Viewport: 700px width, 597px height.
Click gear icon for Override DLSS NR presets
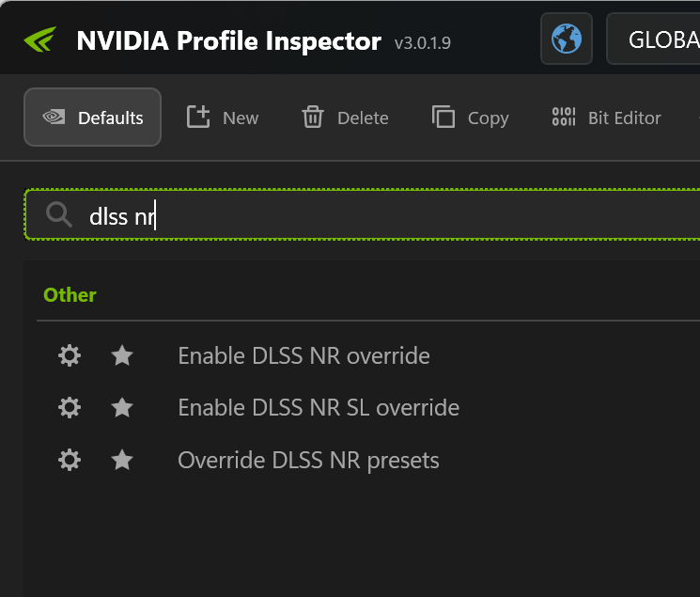coord(70,461)
